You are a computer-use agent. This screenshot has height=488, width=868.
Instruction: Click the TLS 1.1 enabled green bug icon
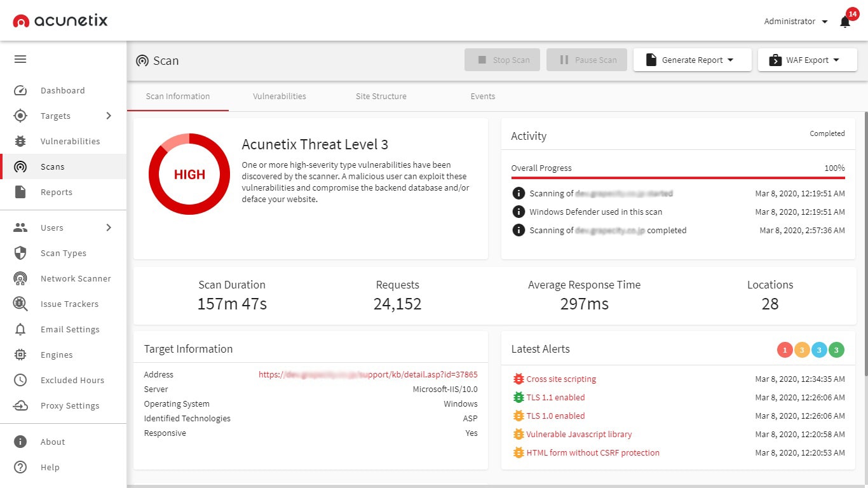click(x=519, y=397)
